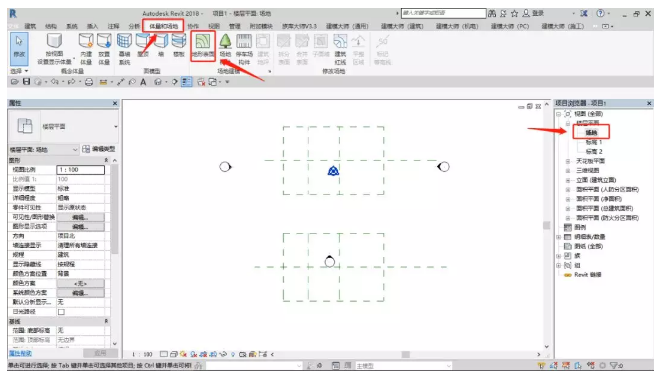Click the Place Mass (放置体量) tool
660x376 pixels.
point(104,49)
